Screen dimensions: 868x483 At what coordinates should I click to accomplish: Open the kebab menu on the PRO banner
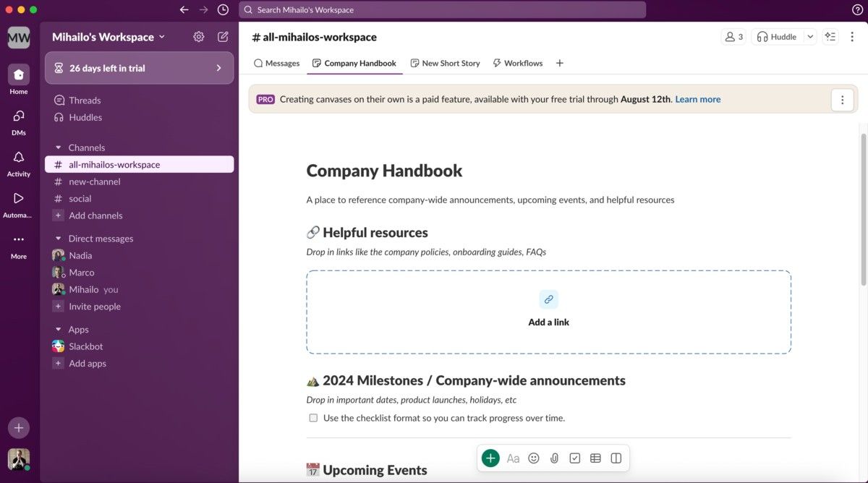point(842,99)
